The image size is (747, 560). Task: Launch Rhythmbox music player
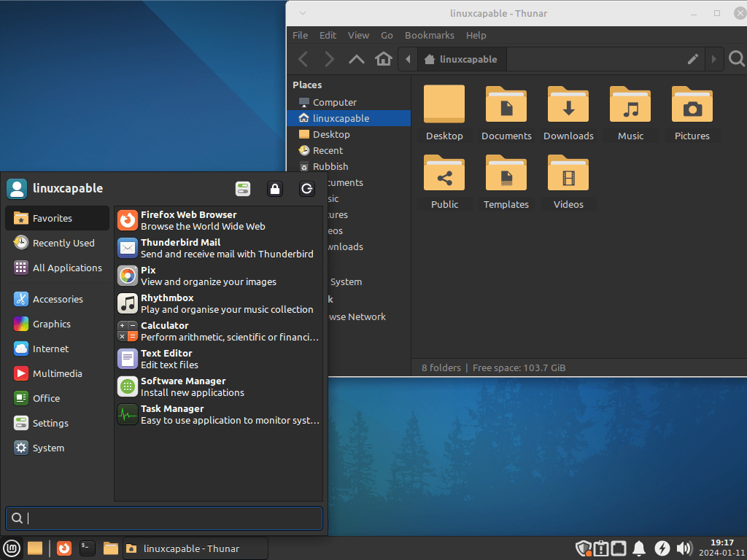coord(219,303)
